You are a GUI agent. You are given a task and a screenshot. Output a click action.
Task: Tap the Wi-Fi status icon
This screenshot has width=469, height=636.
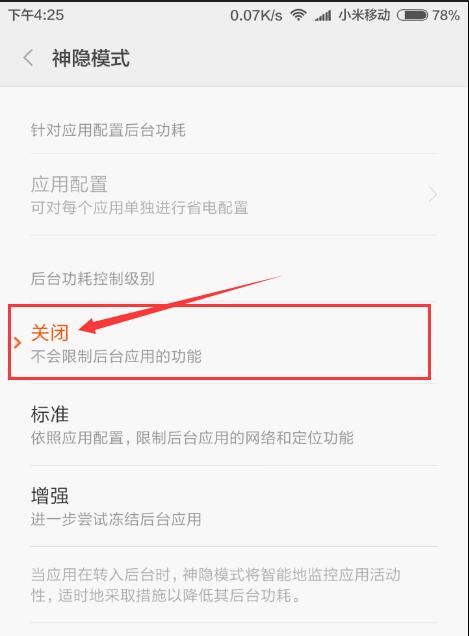298,15
